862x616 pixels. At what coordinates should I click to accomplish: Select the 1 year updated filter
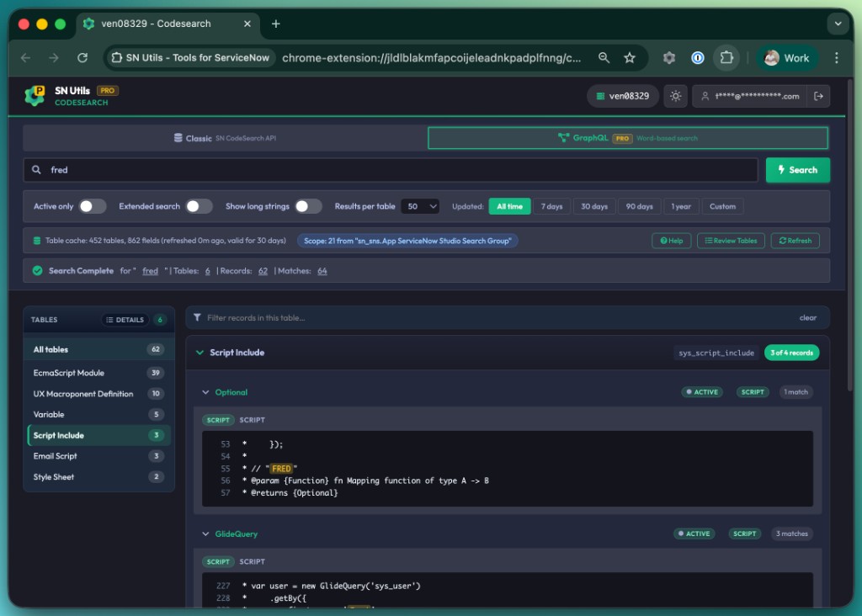coord(681,207)
